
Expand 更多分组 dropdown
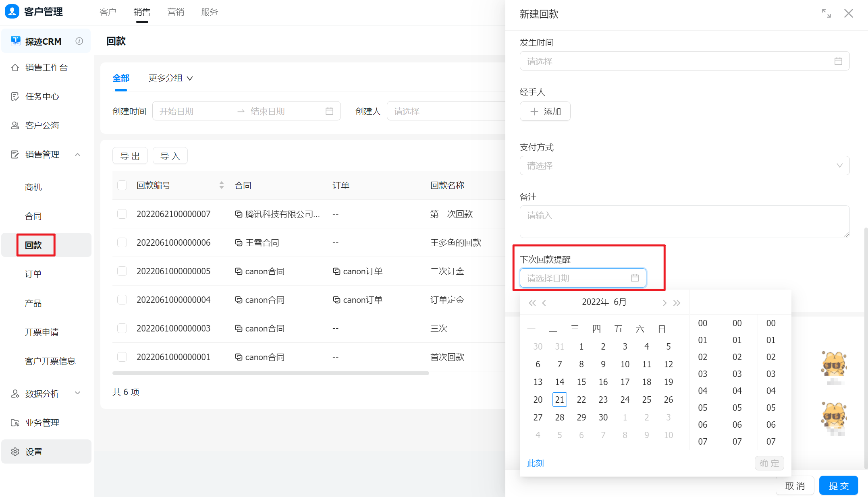[x=170, y=78]
